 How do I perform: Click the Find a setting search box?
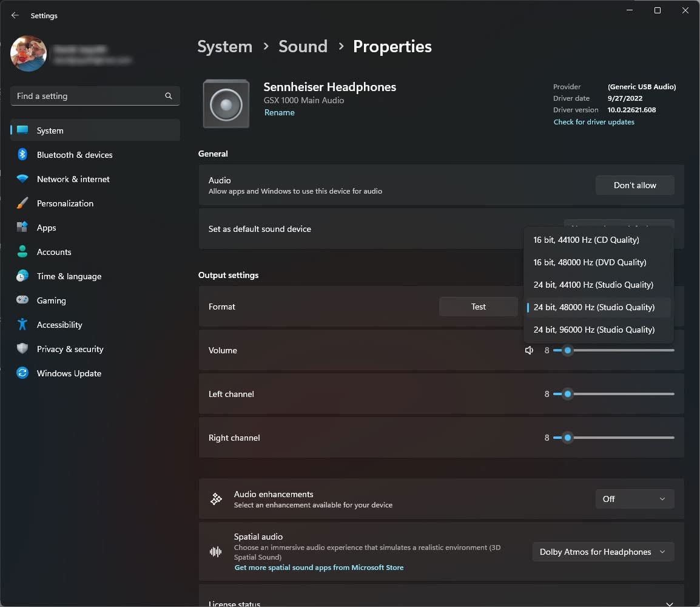point(88,96)
